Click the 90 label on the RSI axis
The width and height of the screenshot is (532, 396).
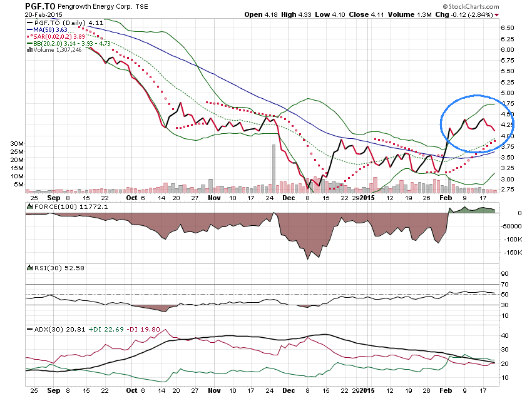pos(505,274)
